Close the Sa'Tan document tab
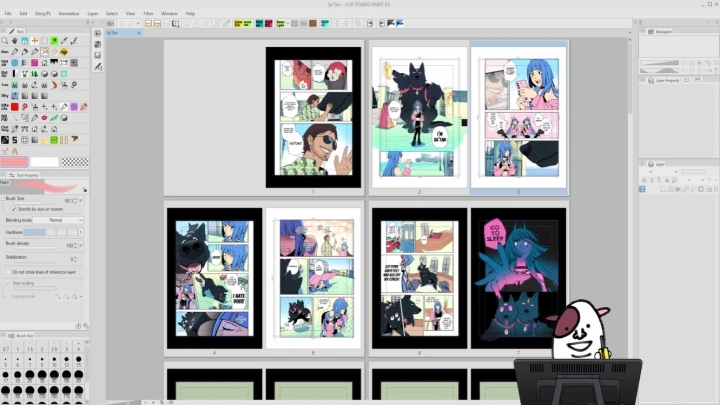 pyautogui.click(x=139, y=33)
